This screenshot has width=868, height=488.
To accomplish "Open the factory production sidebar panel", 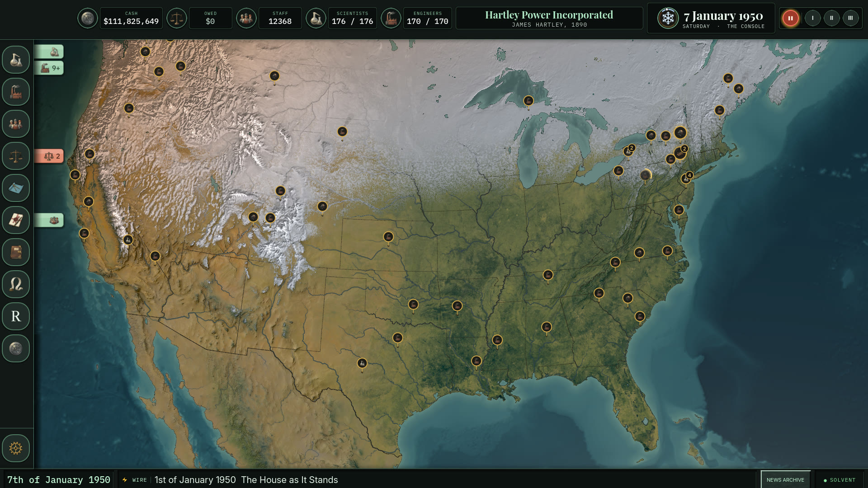I will click(x=16, y=92).
